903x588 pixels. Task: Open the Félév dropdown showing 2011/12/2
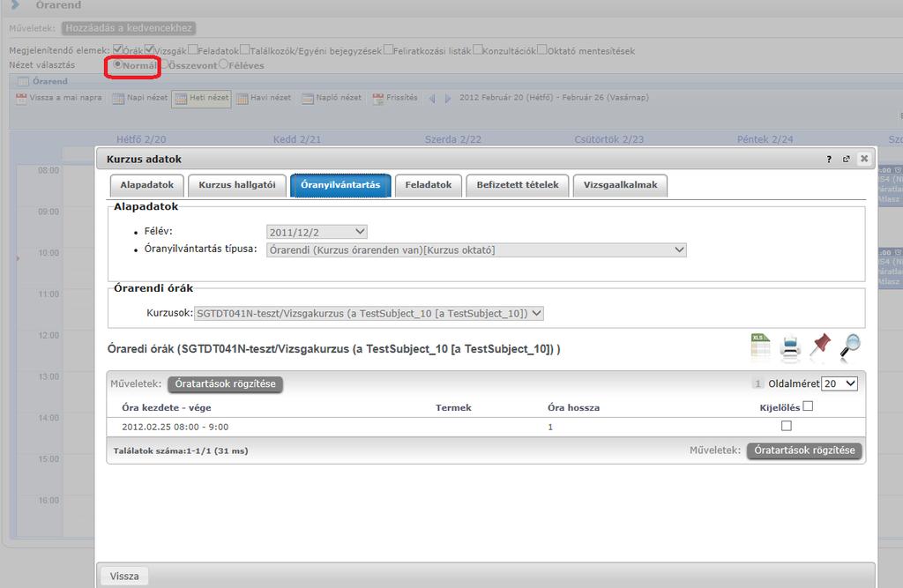point(317,232)
